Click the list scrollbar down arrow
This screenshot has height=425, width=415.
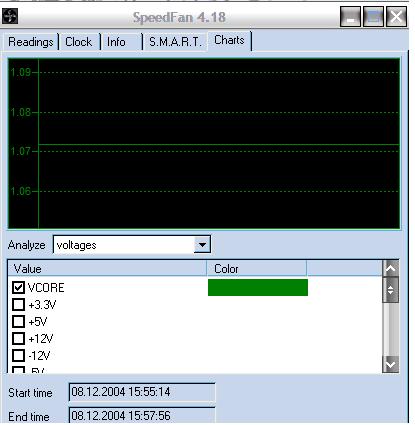click(391, 365)
